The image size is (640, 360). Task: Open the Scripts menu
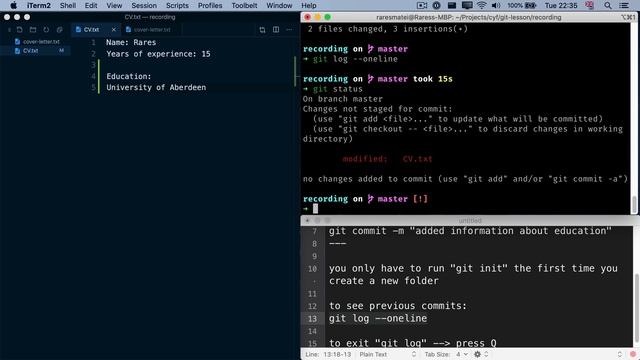(x=177, y=5)
